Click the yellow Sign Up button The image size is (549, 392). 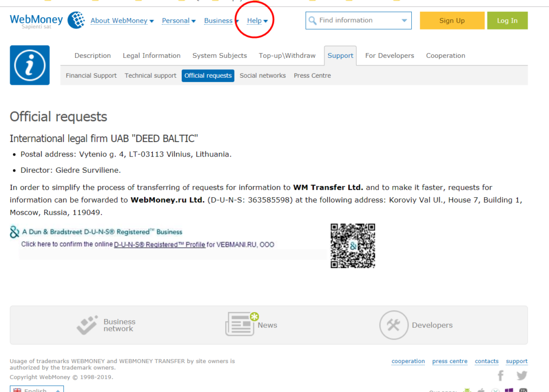coord(452,20)
